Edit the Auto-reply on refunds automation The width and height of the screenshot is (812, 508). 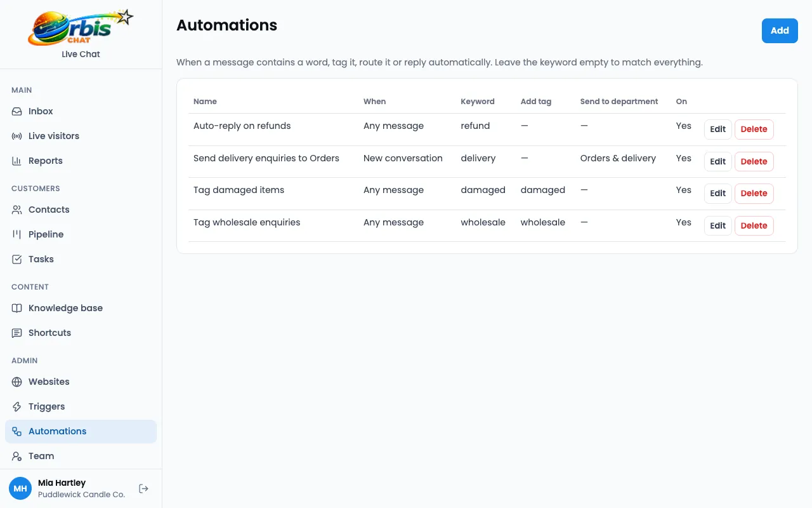[x=718, y=129]
